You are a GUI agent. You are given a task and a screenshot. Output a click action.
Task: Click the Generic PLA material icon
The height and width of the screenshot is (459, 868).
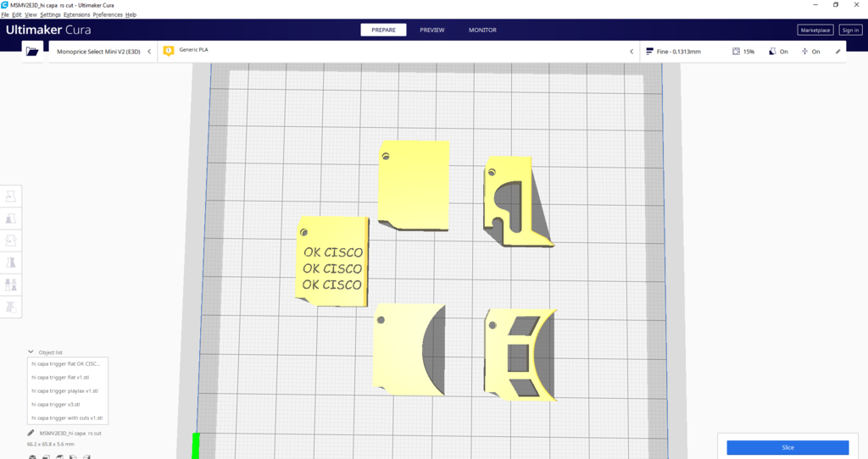[168, 51]
